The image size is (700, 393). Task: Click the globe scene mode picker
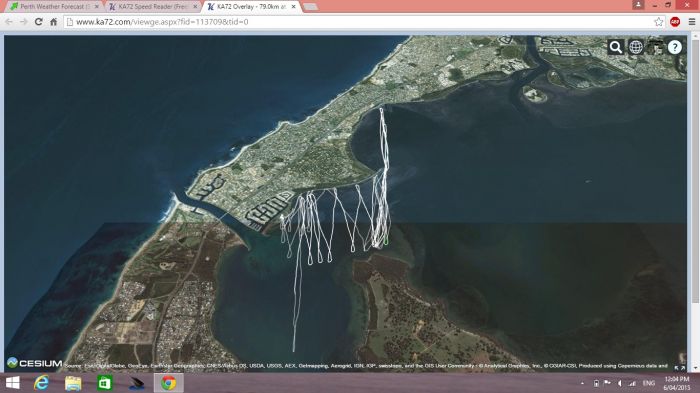pos(635,47)
